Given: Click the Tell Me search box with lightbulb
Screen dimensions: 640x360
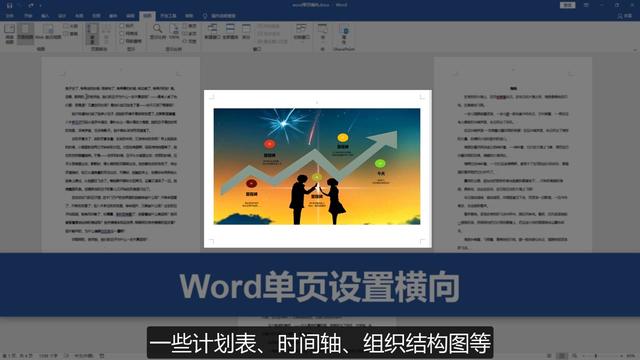Looking at the screenshot, I should coord(219,16).
